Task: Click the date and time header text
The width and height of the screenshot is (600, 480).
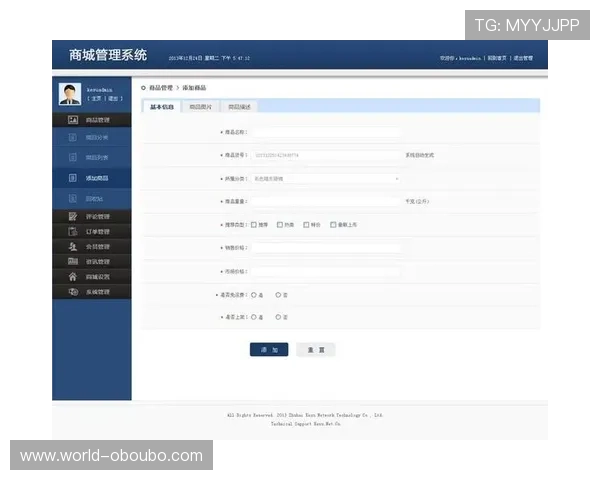Action: 209,58
